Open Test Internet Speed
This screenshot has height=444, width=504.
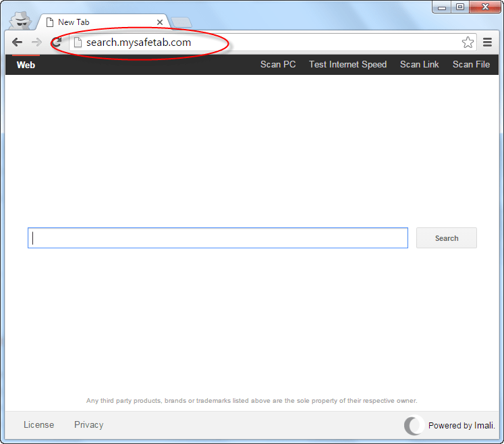point(347,65)
